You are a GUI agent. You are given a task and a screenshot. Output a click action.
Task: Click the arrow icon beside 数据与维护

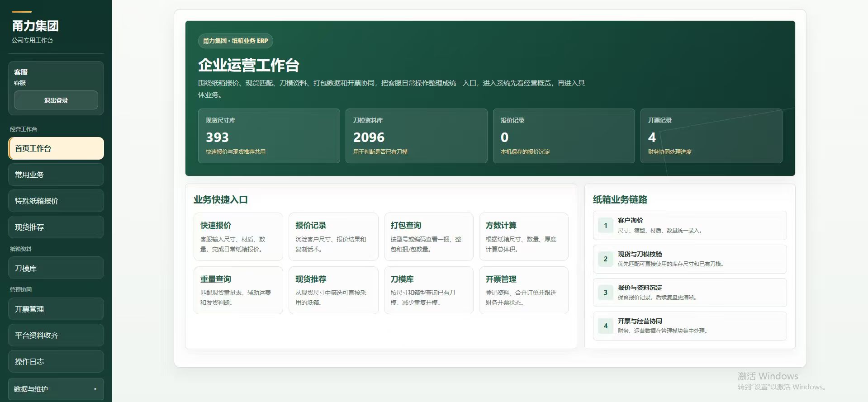[x=95, y=389]
